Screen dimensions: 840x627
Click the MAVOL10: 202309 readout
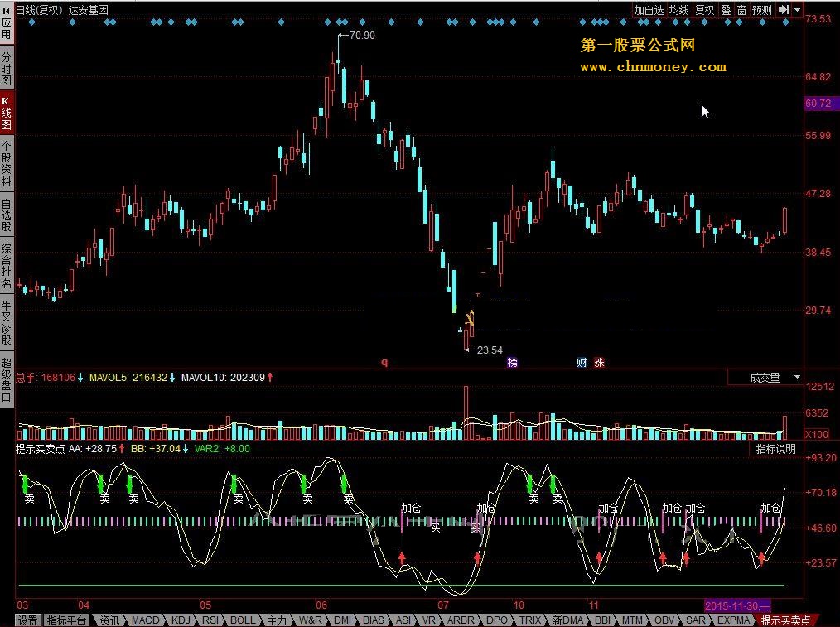coord(227,378)
